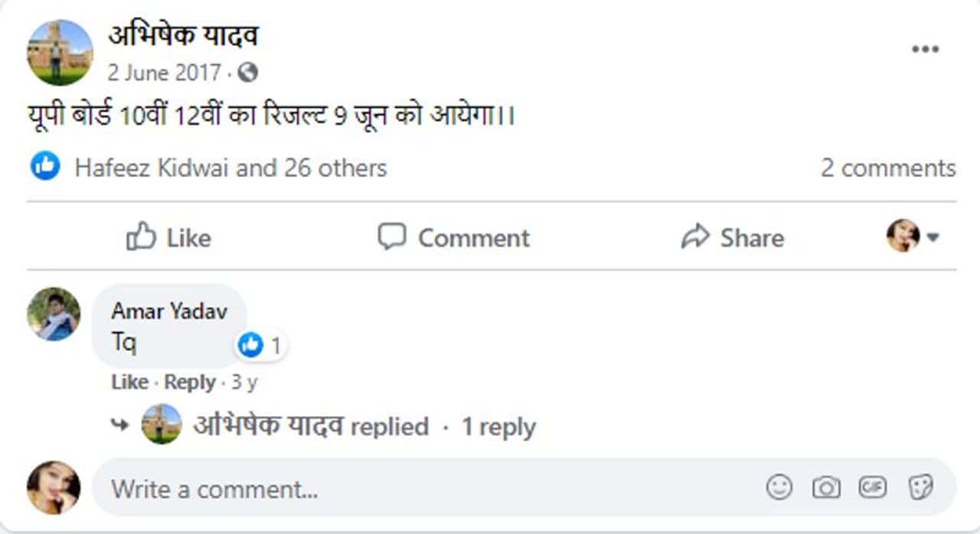This screenshot has width=980, height=534.
Task: Share this post
Action: point(732,237)
